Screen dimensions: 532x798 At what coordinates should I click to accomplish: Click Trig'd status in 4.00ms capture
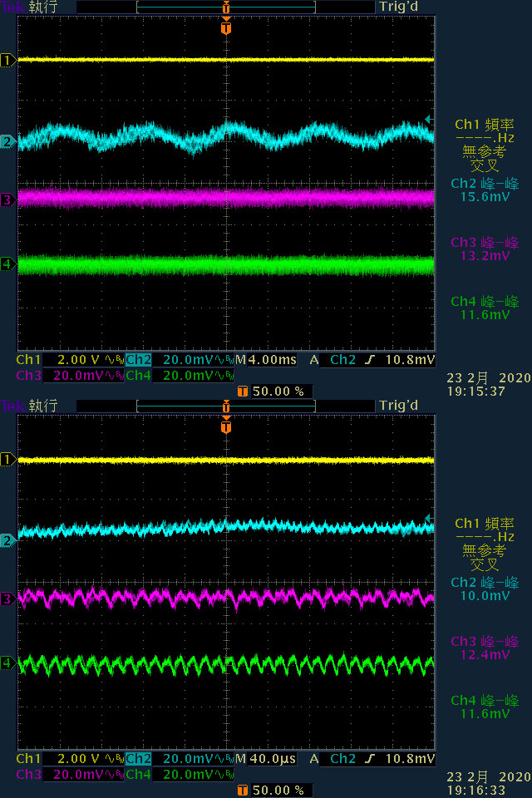pos(399,7)
